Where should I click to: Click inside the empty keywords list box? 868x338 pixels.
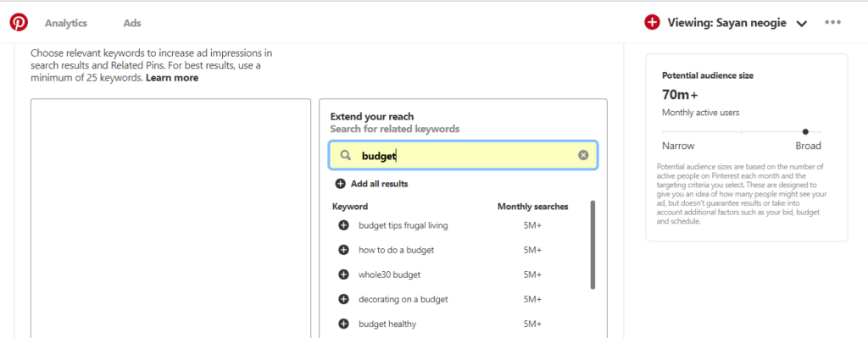pos(170,219)
